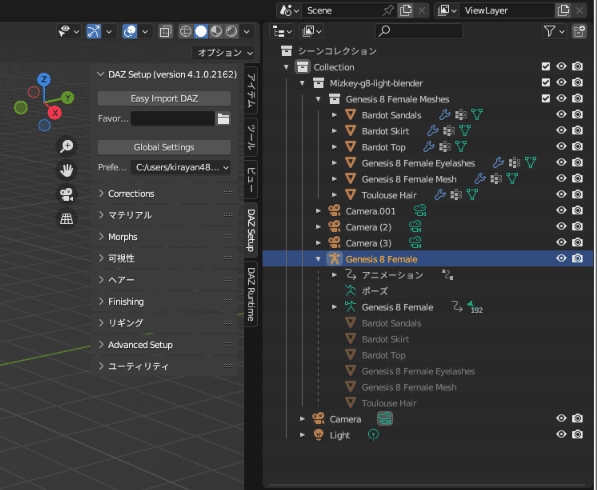This screenshot has height=490, width=597.
Task: Select アニメーション row in outliner
Action: pyautogui.click(x=392, y=275)
